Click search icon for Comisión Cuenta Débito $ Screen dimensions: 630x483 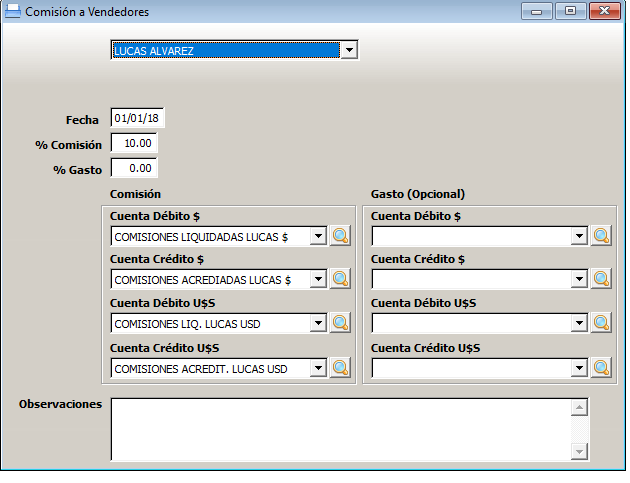[x=340, y=236]
